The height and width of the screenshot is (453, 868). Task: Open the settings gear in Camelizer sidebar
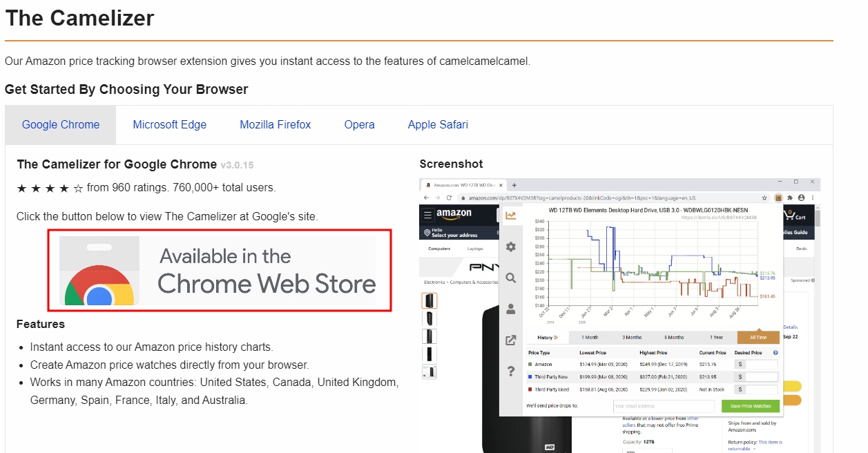point(511,247)
